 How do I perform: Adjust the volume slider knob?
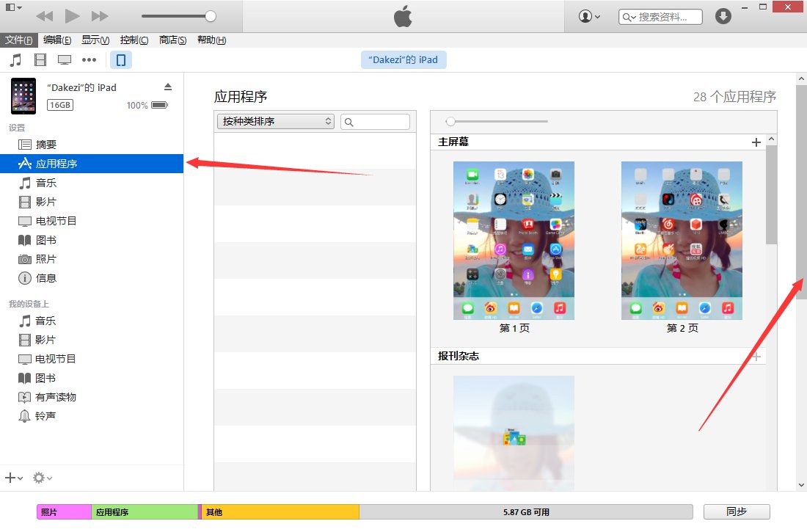pos(211,16)
